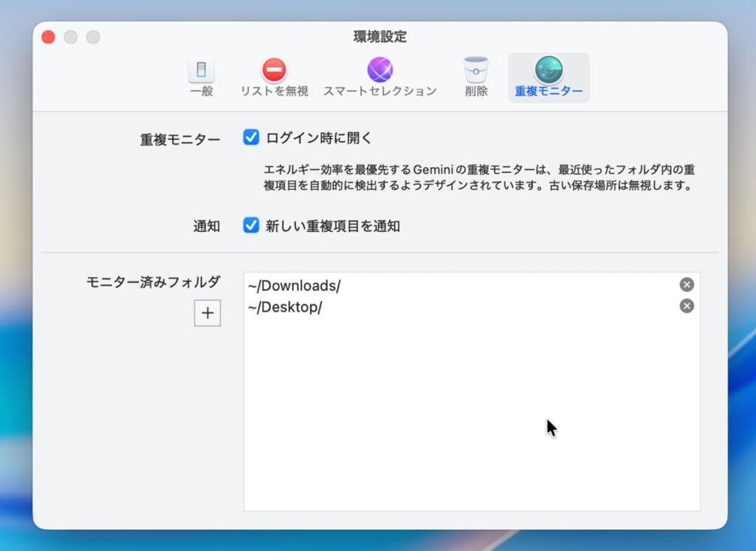
Task: Click the 削除 tab text label
Action: pos(476,92)
